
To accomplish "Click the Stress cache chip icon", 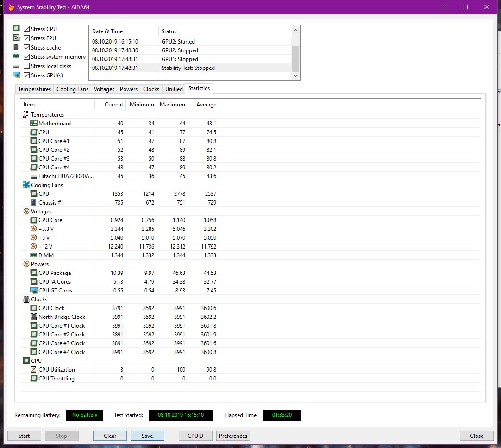I will click(16, 47).
